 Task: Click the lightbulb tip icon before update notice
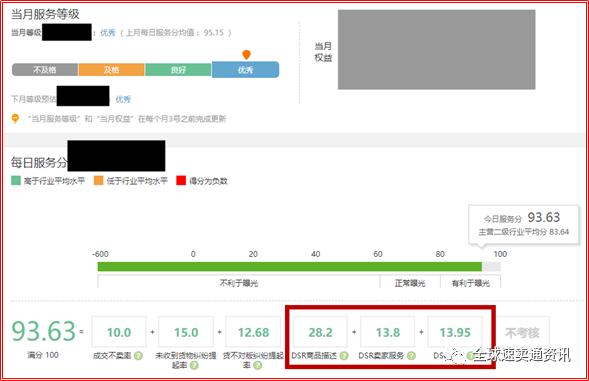click(x=15, y=119)
